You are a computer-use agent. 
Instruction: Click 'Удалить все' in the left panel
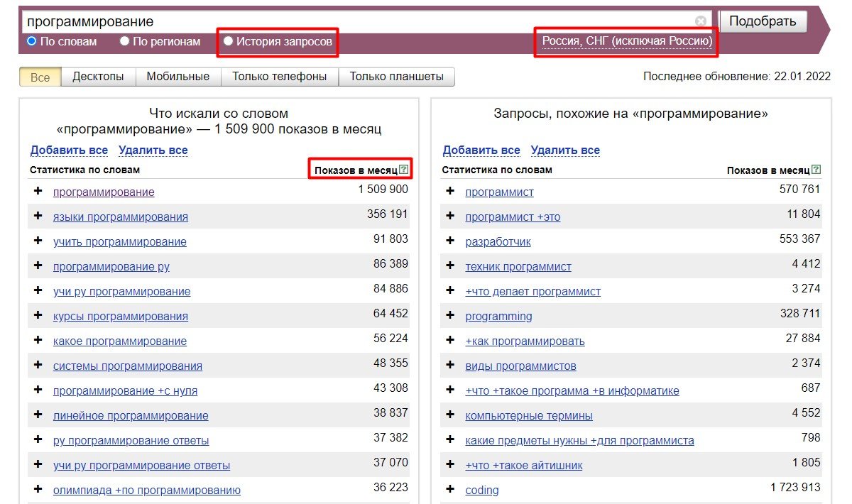tap(153, 150)
